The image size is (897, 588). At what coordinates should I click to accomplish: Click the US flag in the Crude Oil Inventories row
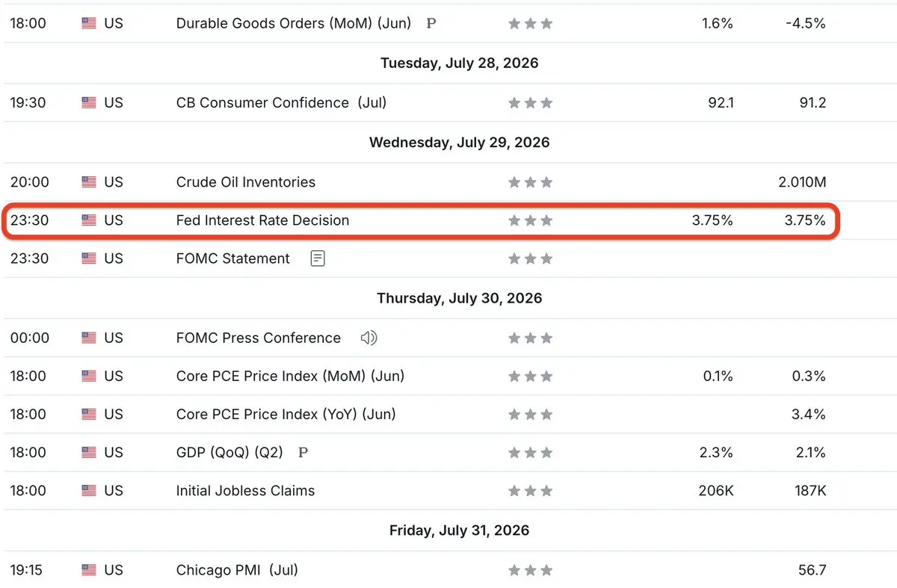(89, 182)
